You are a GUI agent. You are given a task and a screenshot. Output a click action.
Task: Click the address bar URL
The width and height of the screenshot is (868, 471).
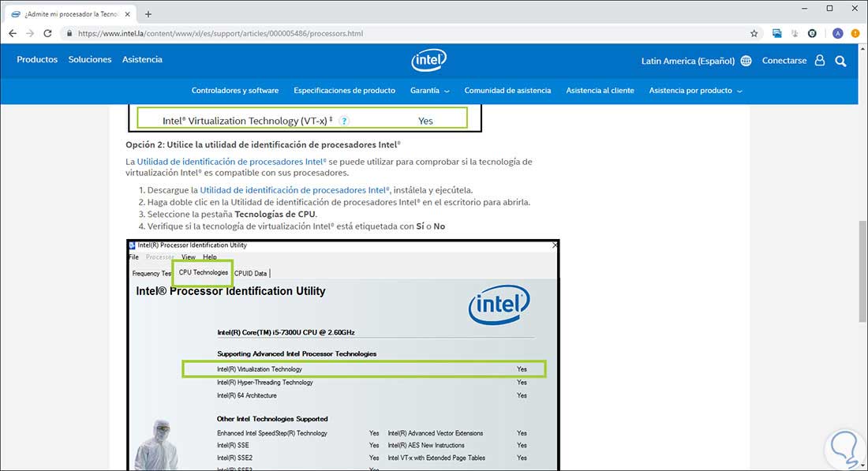[220, 33]
